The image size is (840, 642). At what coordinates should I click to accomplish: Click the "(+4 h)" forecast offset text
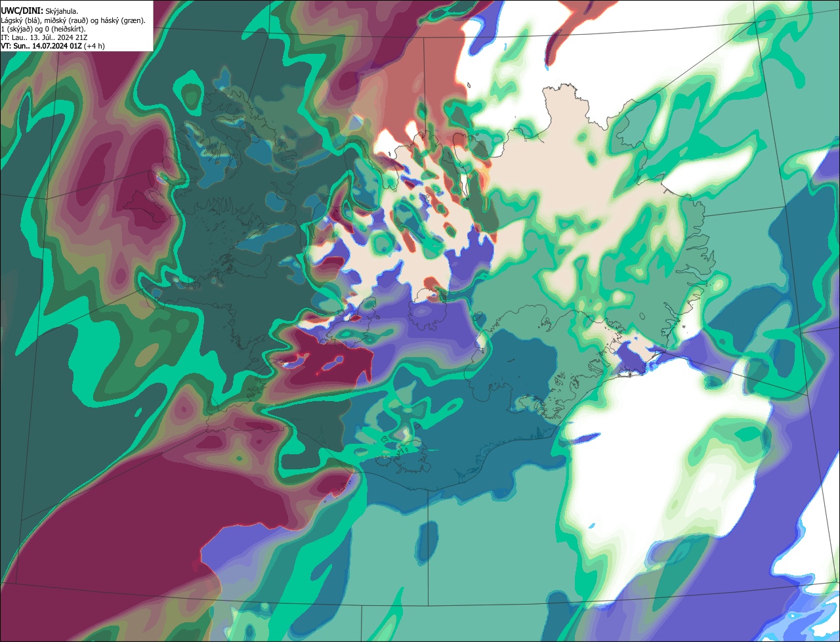coord(94,47)
